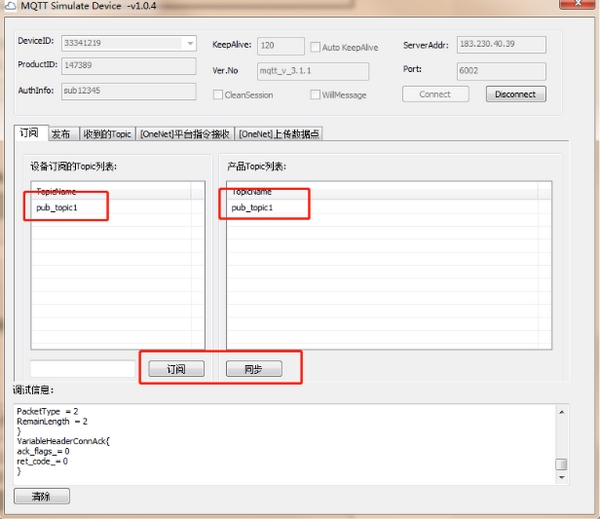Screen dimensions: 600x519
Task: Select the [OneNet]平台指令接收 tab
Action: (x=186, y=133)
